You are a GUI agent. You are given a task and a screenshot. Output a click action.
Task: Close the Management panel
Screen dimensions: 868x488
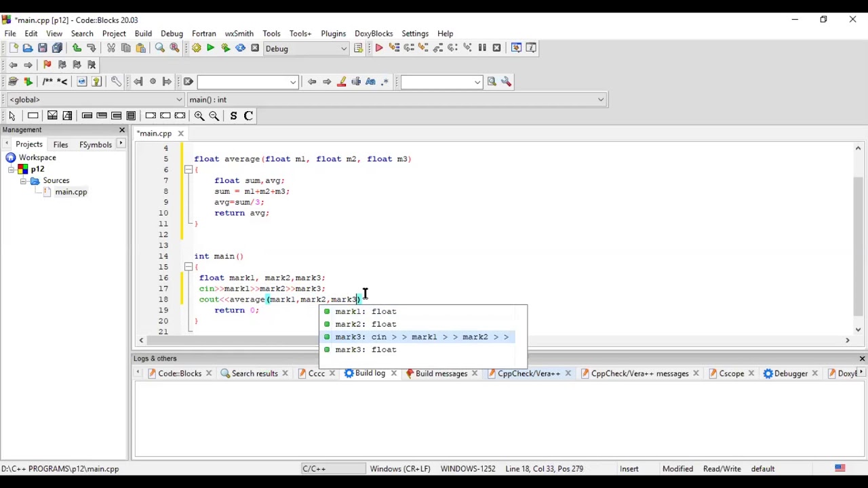(122, 130)
